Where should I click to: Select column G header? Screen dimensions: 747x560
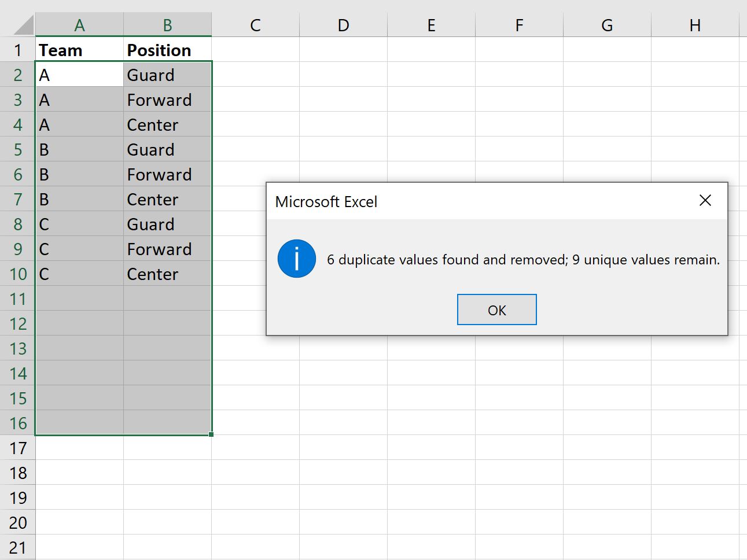(607, 25)
